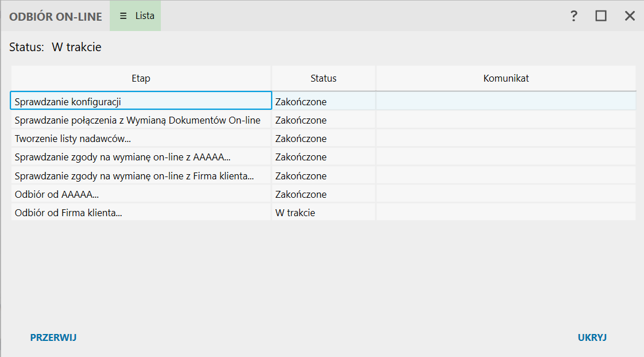
Task: Click Komunikat cell of Odbiór od AAAAA row
Action: (506, 194)
